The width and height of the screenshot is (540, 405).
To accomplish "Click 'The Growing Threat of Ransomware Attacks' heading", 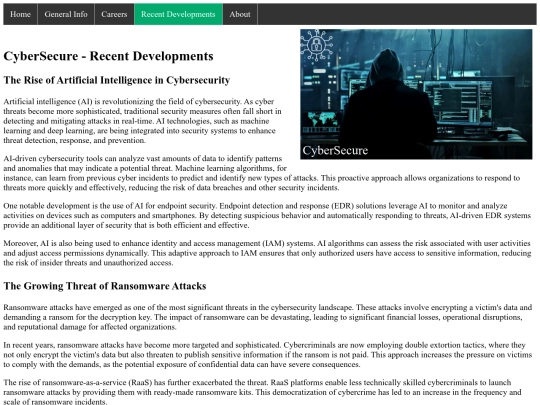I will 105,286.
